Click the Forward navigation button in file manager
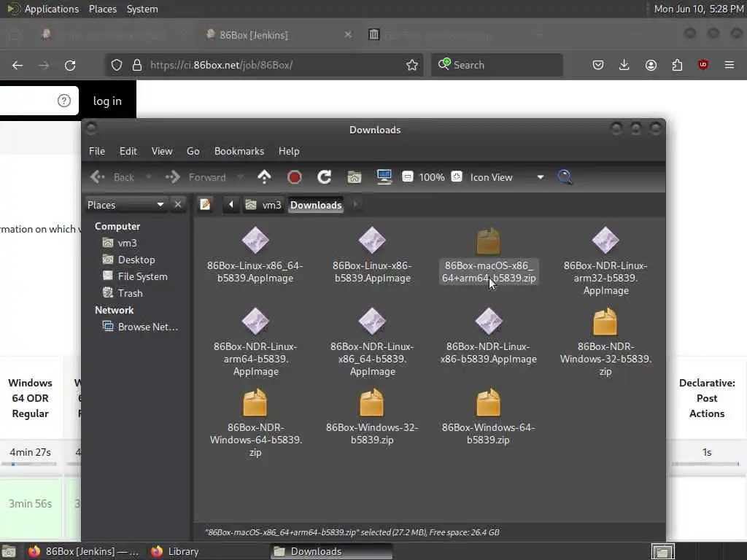 point(196,177)
